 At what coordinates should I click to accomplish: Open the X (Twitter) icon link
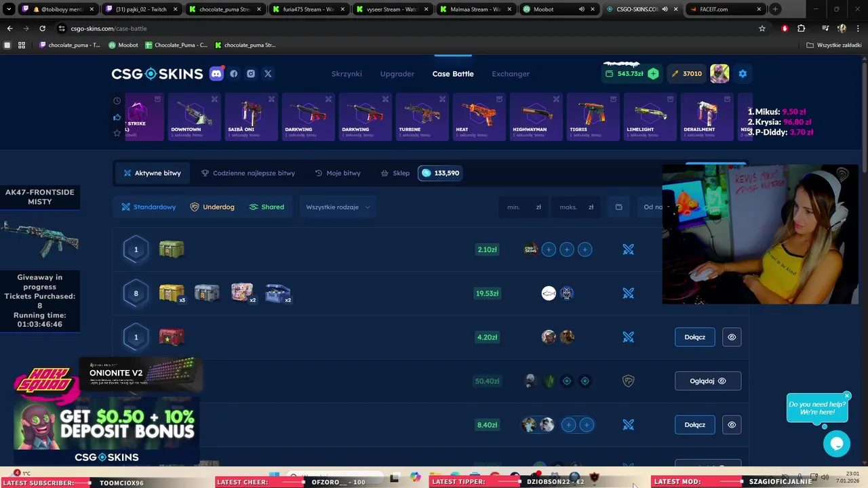click(268, 74)
